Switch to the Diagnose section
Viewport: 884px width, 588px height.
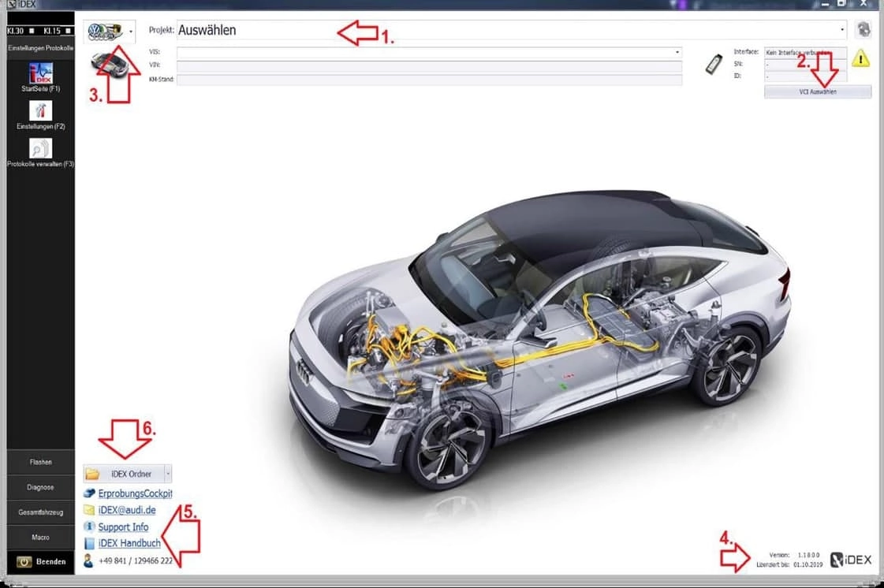click(40, 488)
